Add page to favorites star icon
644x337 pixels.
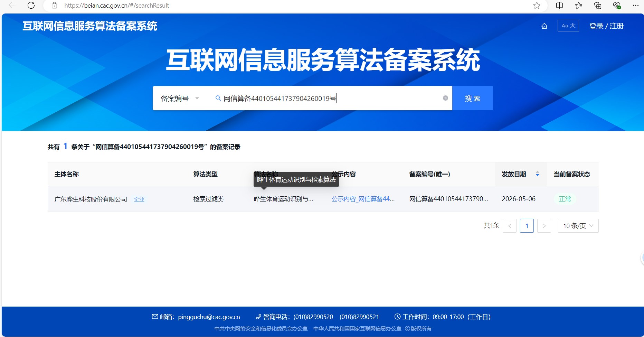tap(537, 5)
